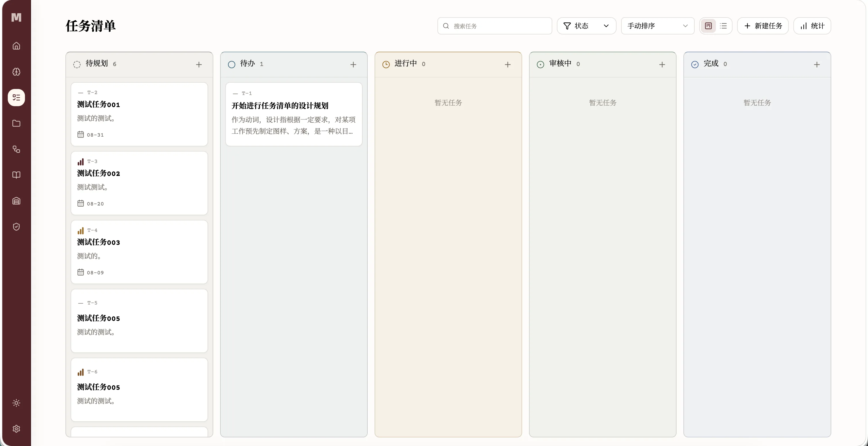Switch to list view
Image resolution: width=868 pixels, height=446 pixels.
point(723,26)
